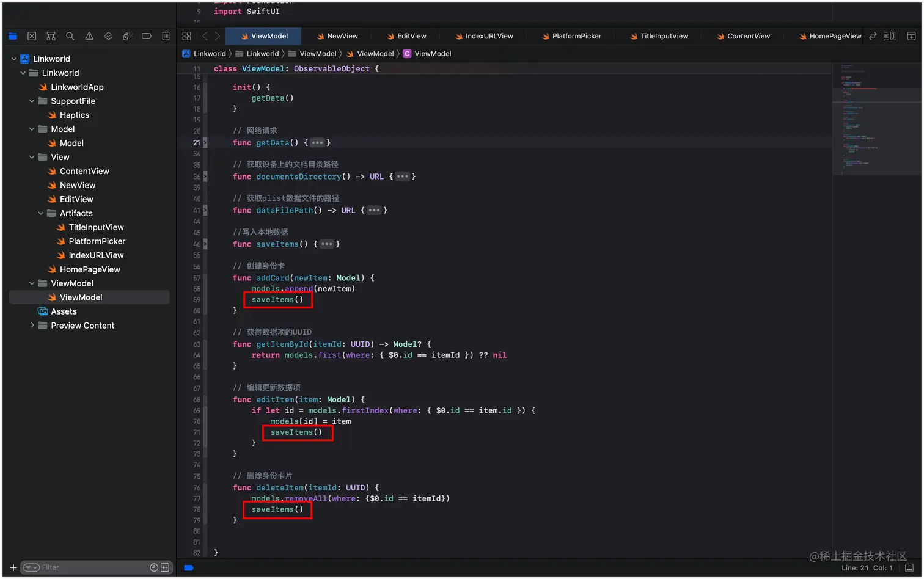Switch to the HomePageView tab
The image size is (924, 579).
[830, 36]
